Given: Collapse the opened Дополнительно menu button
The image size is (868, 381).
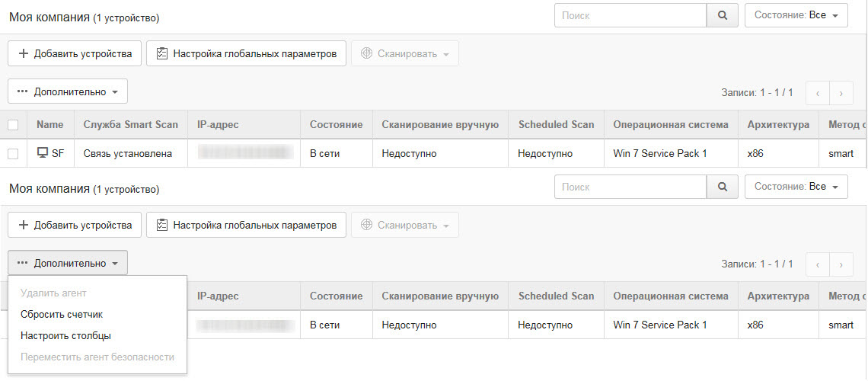Looking at the screenshot, I should 68,263.
